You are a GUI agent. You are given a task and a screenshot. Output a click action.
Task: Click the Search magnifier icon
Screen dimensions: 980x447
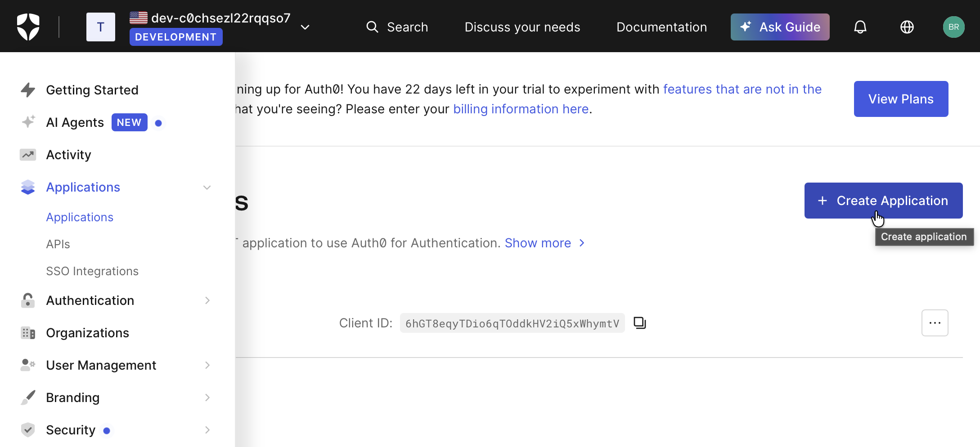click(x=372, y=27)
